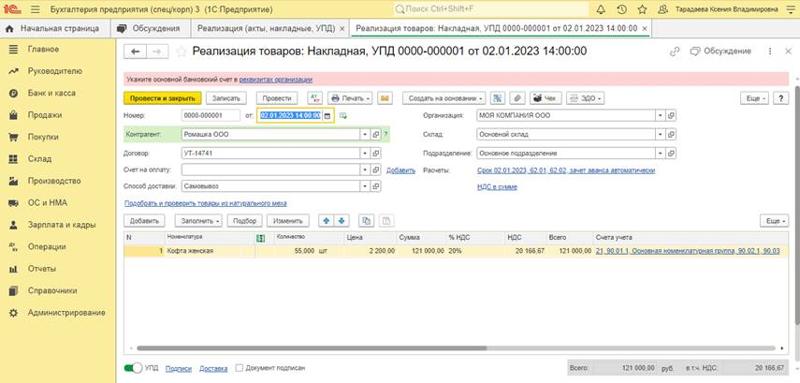Move row down with down arrow
The height and width of the screenshot is (383, 800).
pos(341,221)
